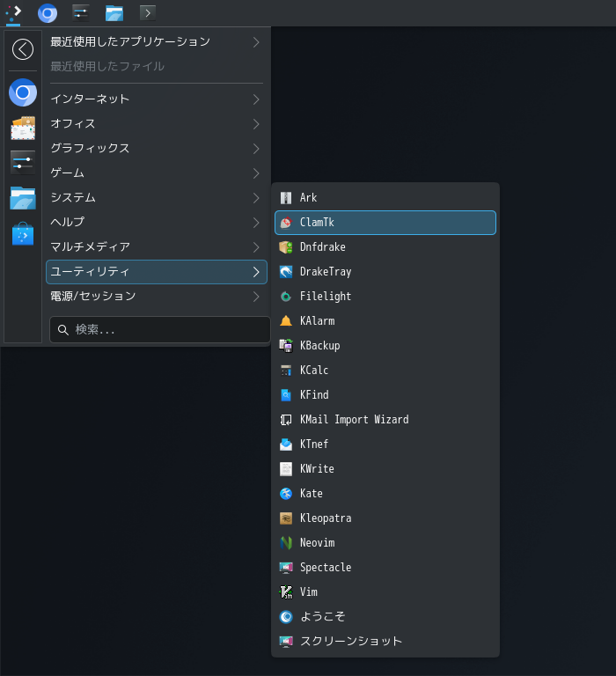The width and height of the screenshot is (616, 676).
Task: Open the 電源/セッション menu entry
Action: click(x=157, y=297)
